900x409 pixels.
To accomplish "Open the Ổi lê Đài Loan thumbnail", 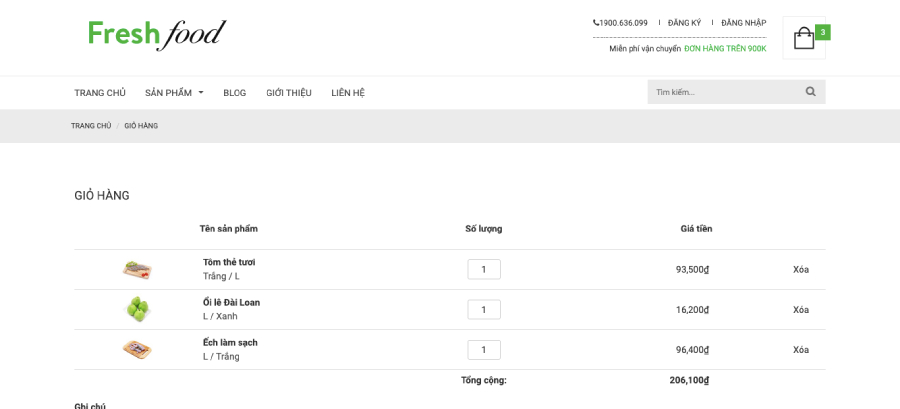I will (x=137, y=309).
